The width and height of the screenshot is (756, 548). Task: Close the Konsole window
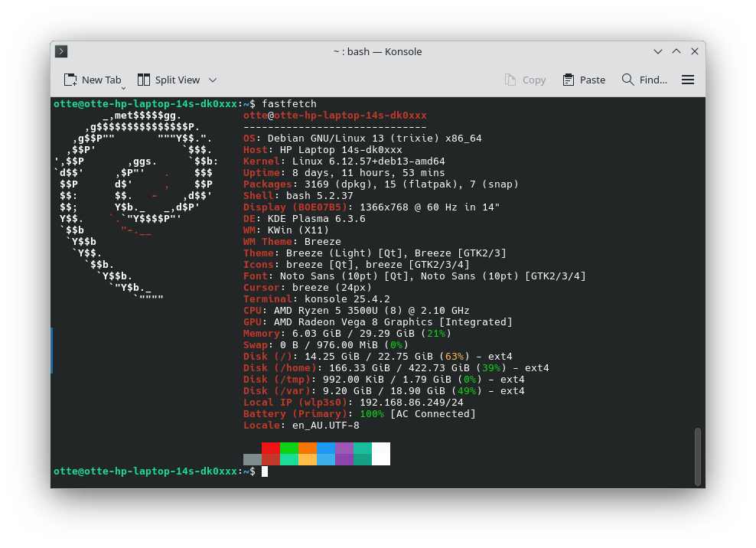tap(695, 51)
